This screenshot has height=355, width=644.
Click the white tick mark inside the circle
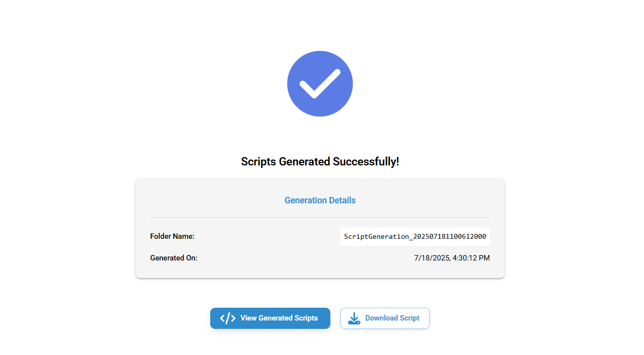tap(320, 84)
